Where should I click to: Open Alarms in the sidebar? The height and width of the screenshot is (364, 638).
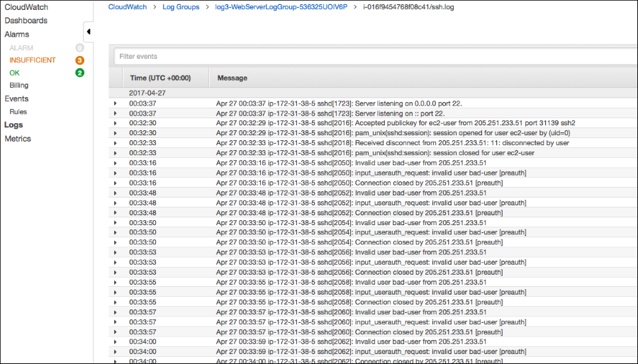(x=17, y=34)
